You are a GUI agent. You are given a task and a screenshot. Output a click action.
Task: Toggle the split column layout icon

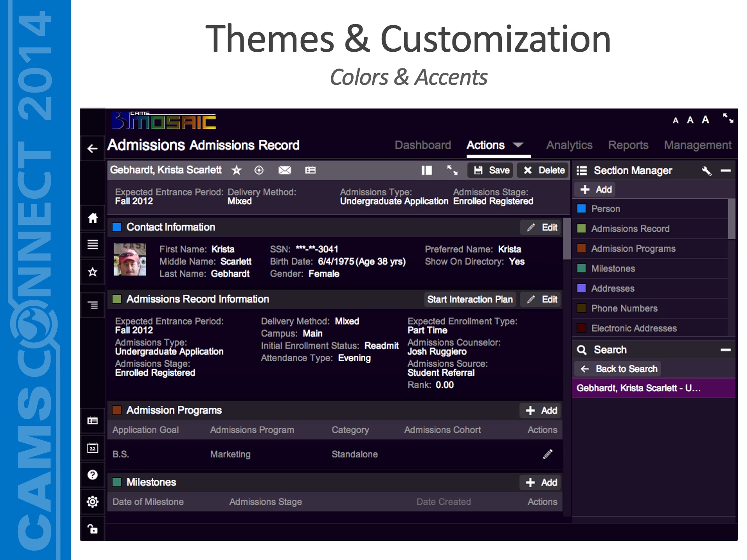pos(426,170)
